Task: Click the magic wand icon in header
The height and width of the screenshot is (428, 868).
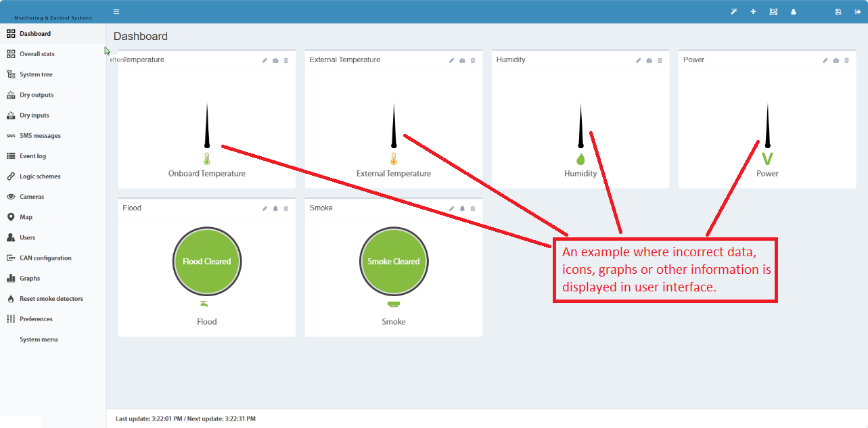Action: [x=734, y=11]
